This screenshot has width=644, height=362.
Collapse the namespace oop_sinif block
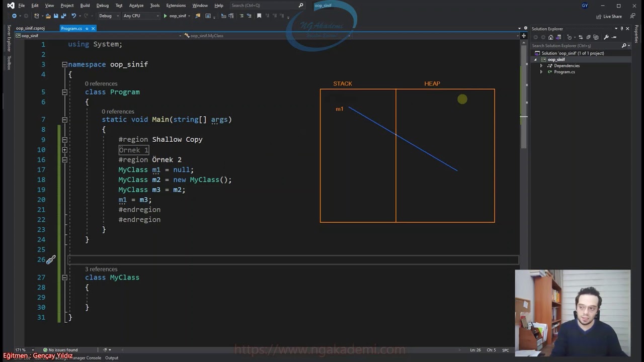(64, 64)
